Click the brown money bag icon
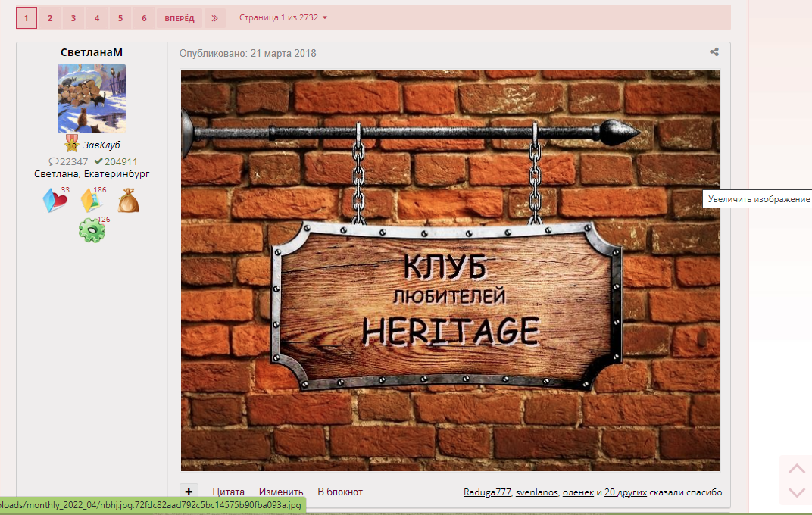Image resolution: width=812 pixels, height=515 pixels. click(129, 201)
